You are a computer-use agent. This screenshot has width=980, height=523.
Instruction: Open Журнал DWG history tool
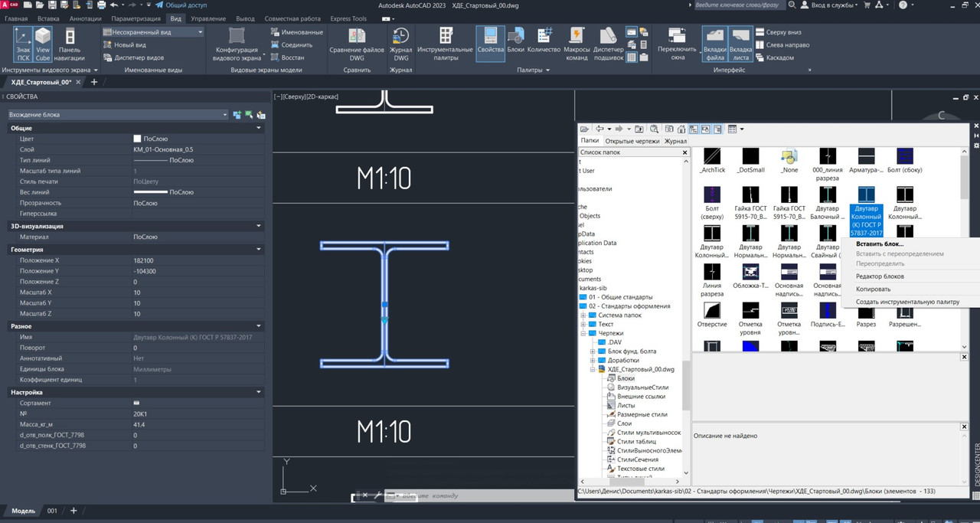[x=401, y=45]
